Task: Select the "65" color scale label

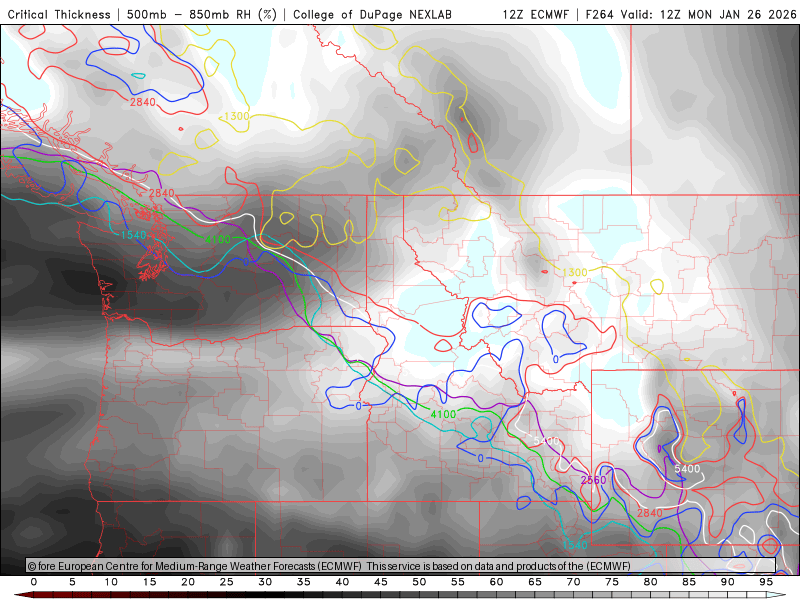Action: click(535, 582)
